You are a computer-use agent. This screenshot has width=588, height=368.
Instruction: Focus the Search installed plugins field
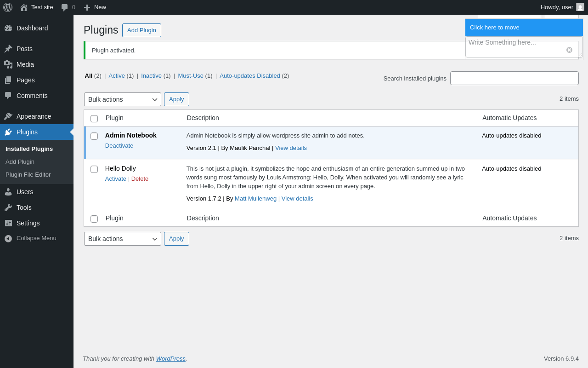(x=514, y=78)
